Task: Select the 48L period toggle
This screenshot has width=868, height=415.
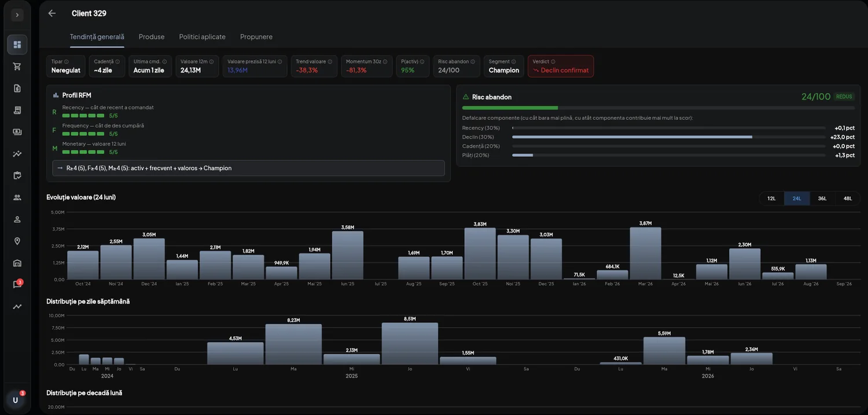Action: (x=848, y=199)
